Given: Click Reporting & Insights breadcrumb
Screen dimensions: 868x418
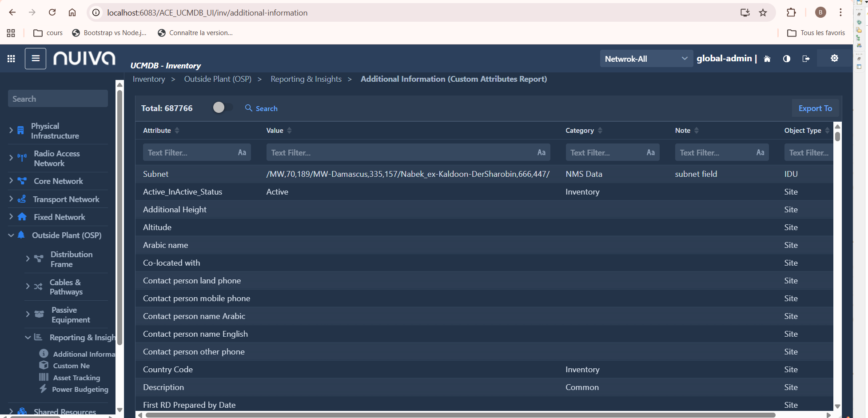Looking at the screenshot, I should click(x=306, y=79).
